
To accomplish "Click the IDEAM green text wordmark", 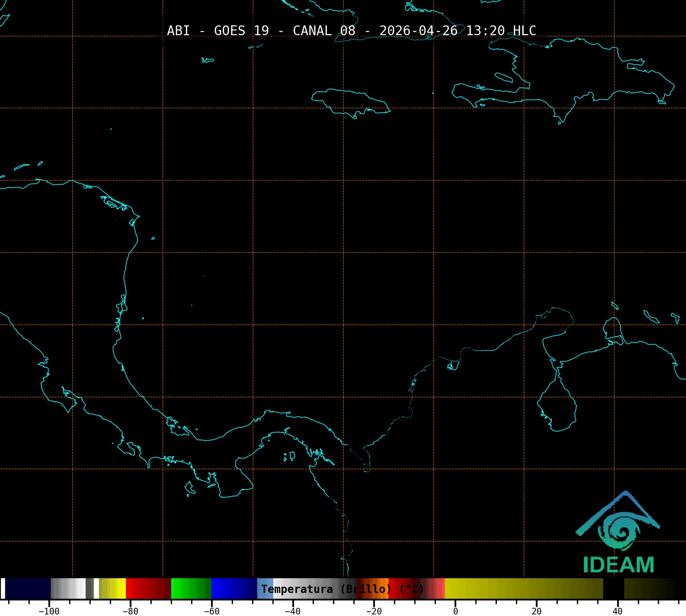I will tap(618, 565).
